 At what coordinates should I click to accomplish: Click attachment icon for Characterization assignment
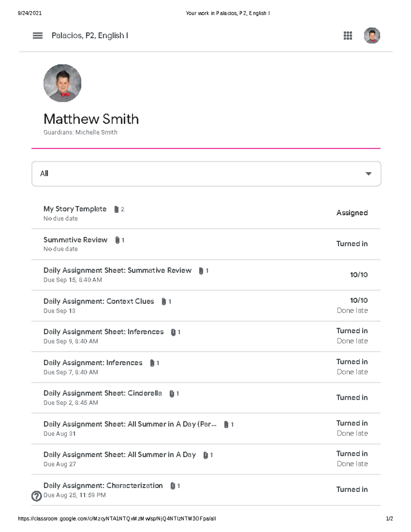tap(173, 486)
